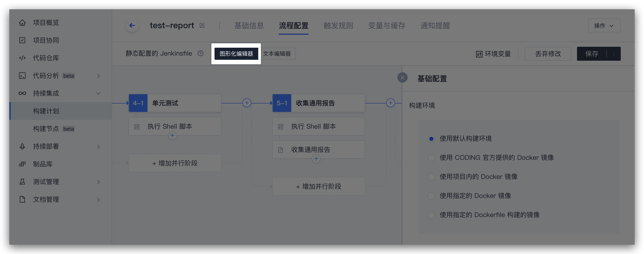Click the boxes icon for 制品库
644x254 pixels.
click(x=22, y=164)
